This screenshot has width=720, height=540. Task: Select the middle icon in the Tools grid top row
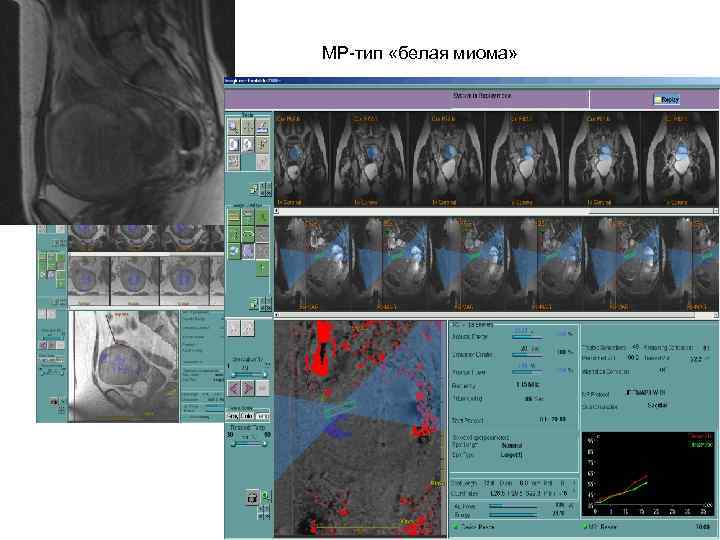coord(248,126)
